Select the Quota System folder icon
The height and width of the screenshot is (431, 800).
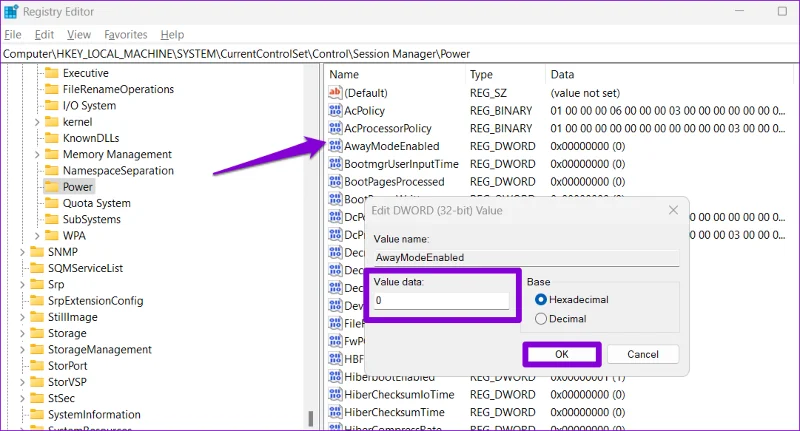(x=52, y=203)
